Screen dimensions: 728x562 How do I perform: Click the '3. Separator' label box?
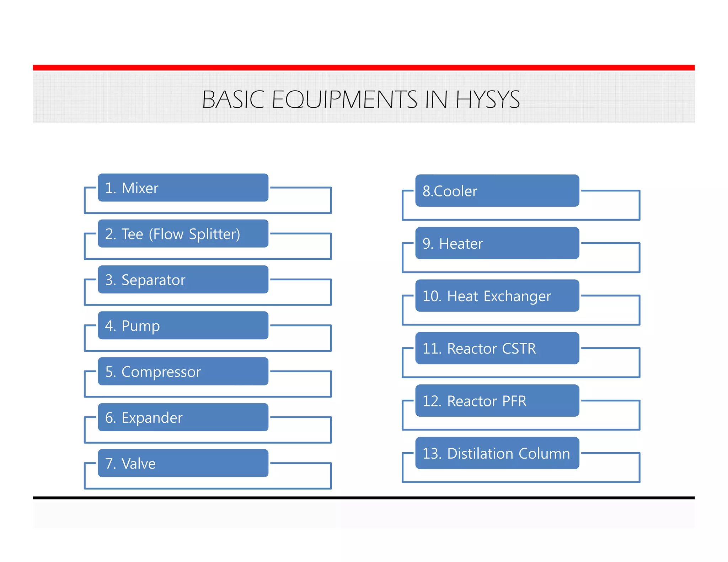(183, 279)
